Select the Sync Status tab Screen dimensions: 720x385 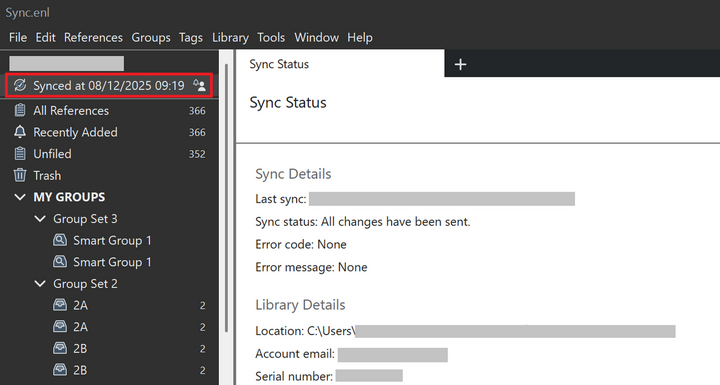tap(340, 64)
